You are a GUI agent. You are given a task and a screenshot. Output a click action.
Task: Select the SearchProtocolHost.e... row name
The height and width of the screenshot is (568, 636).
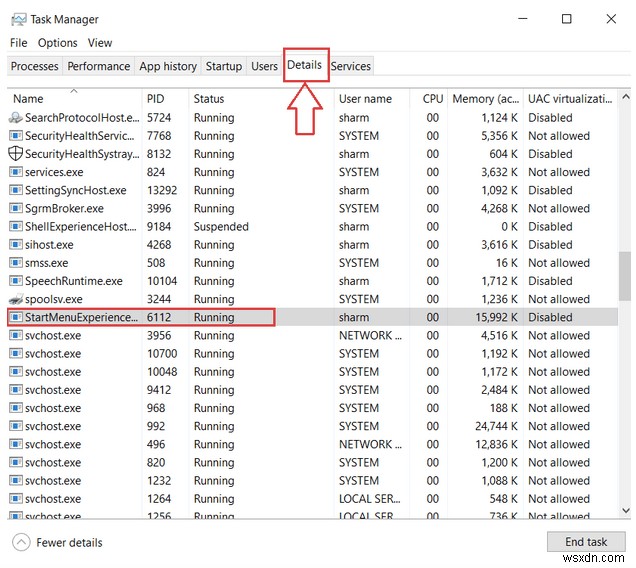click(82, 118)
